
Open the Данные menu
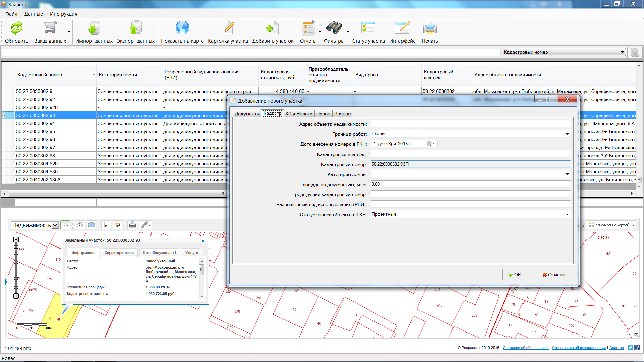[x=34, y=14]
